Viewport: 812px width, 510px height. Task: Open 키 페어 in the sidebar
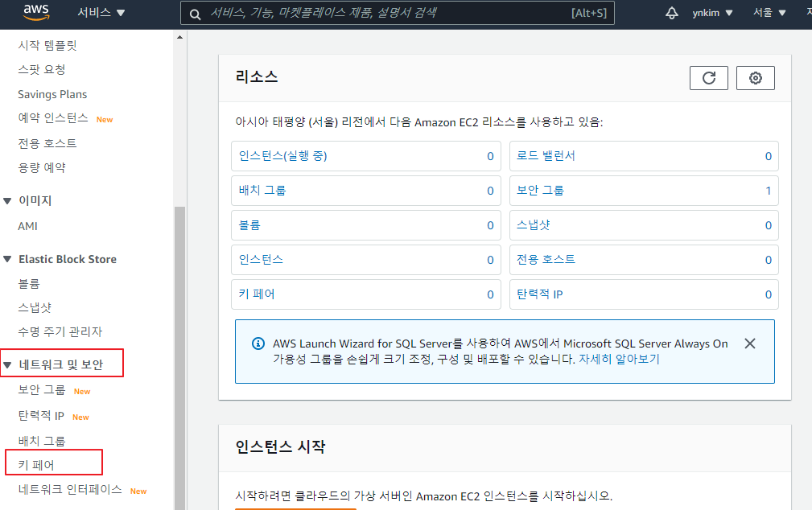tap(35, 465)
